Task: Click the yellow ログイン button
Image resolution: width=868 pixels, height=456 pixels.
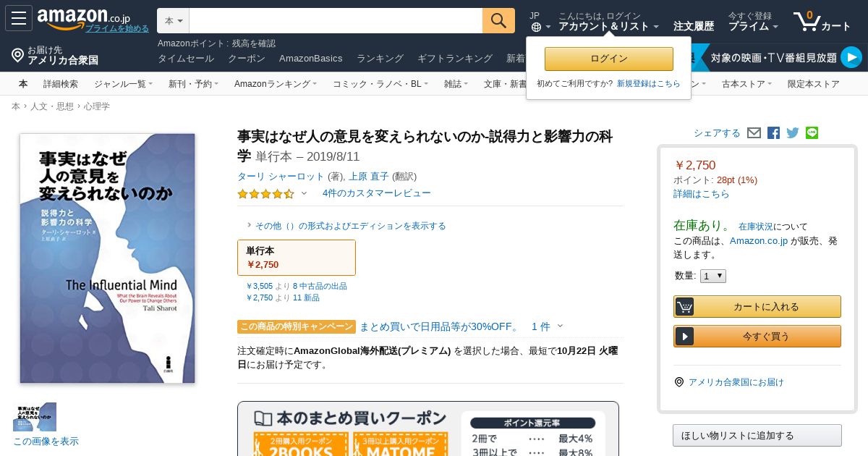Action: coord(609,59)
